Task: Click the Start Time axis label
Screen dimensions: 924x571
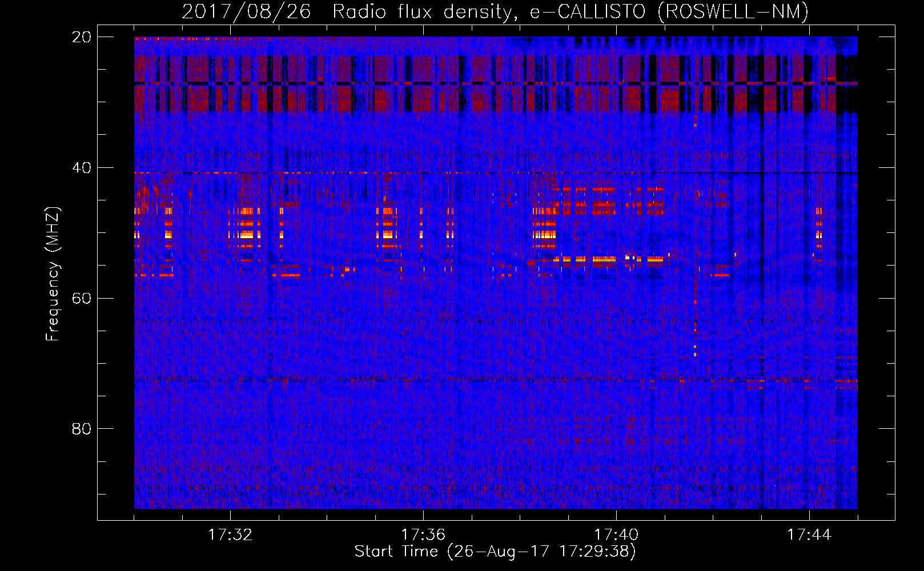Action: pyautogui.click(x=495, y=552)
